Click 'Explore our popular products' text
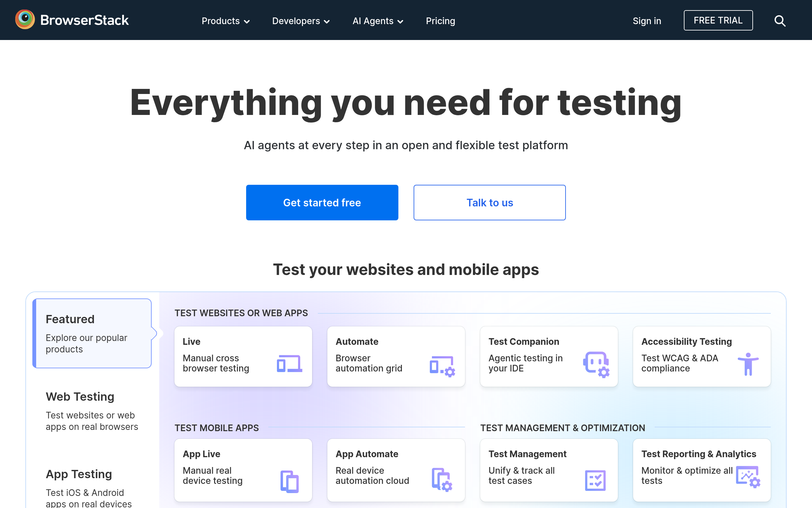Image resolution: width=812 pixels, height=508 pixels. click(x=86, y=343)
